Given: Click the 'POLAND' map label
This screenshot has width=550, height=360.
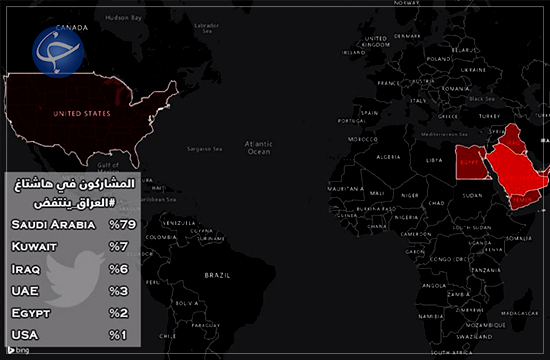Looking at the screenshot, I should pyautogui.click(x=439, y=59).
